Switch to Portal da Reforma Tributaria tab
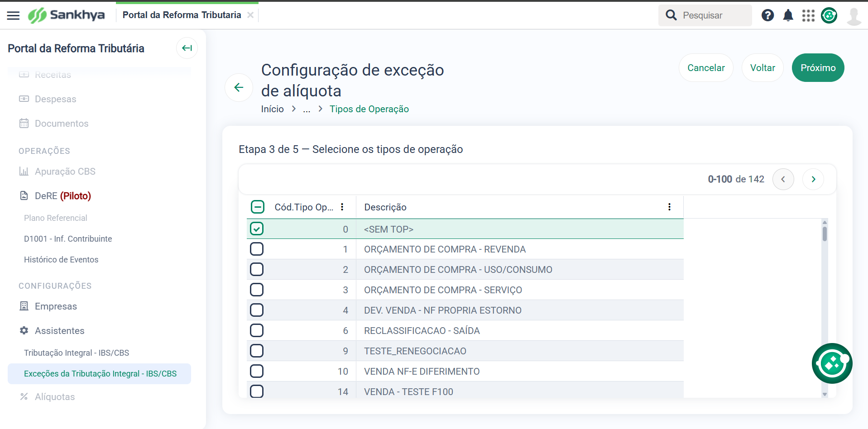The width and height of the screenshot is (868, 429). [x=182, y=15]
